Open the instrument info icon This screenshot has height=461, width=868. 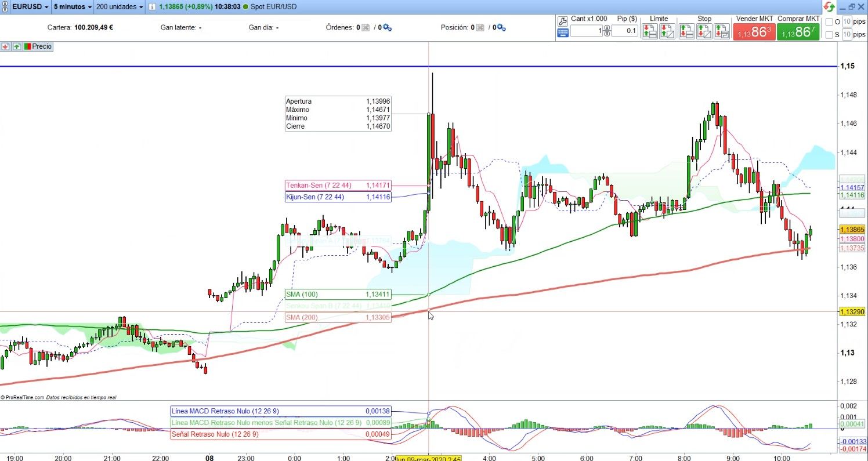pyautogui.click(x=153, y=7)
